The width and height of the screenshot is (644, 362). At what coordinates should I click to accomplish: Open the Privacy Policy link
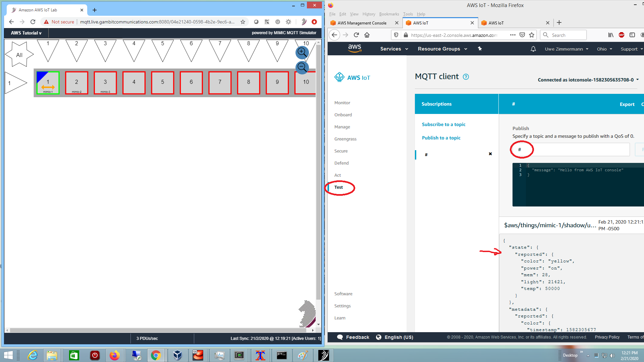[607, 337]
